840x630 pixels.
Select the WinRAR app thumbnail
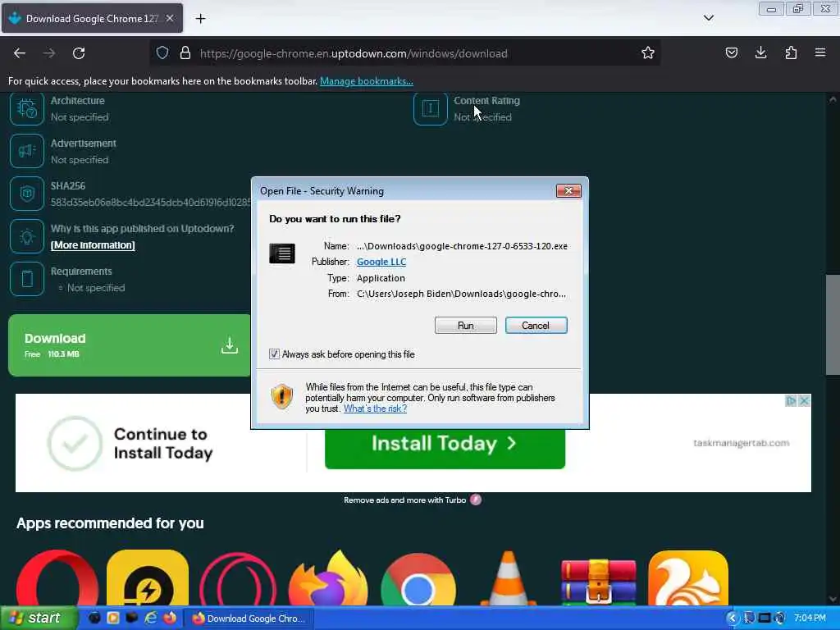(598, 582)
